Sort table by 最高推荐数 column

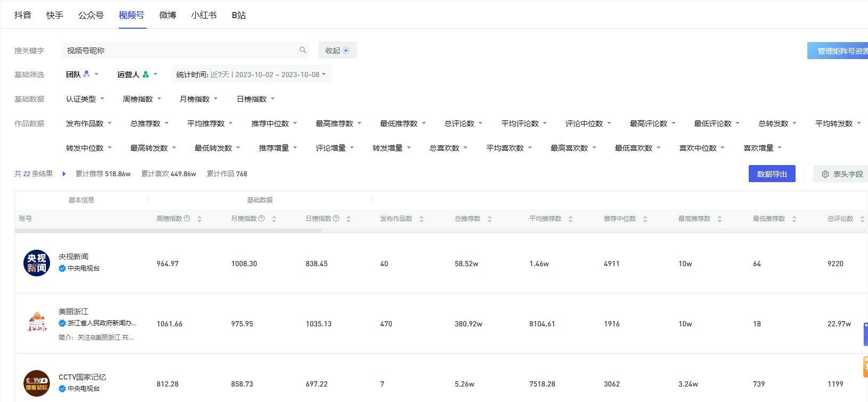click(719, 219)
